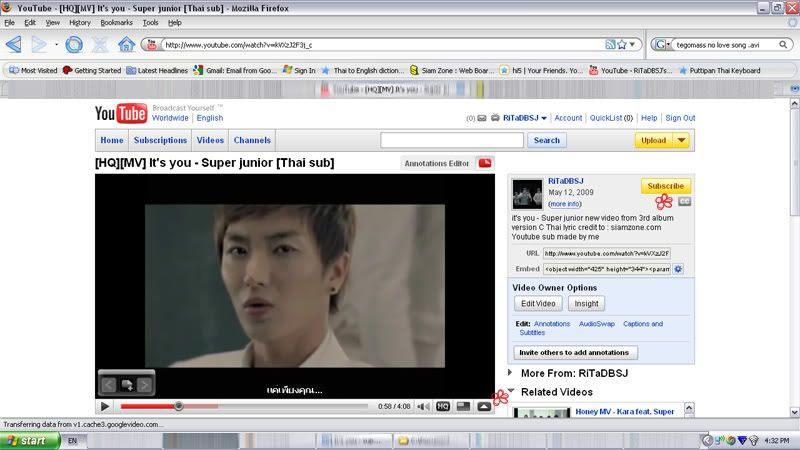Viewport: 800px width, 450px height.
Task: Go to previous annotation arrow in player overlay
Action: [x=108, y=385]
